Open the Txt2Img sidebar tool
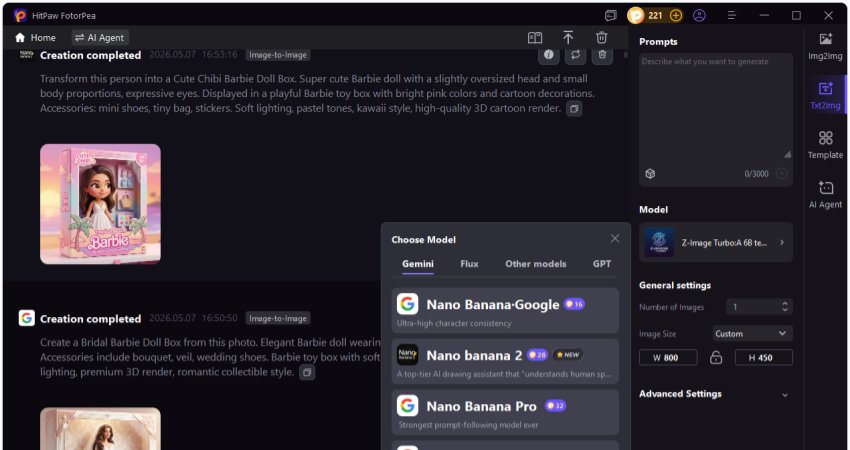The image size is (850, 450). [x=825, y=95]
